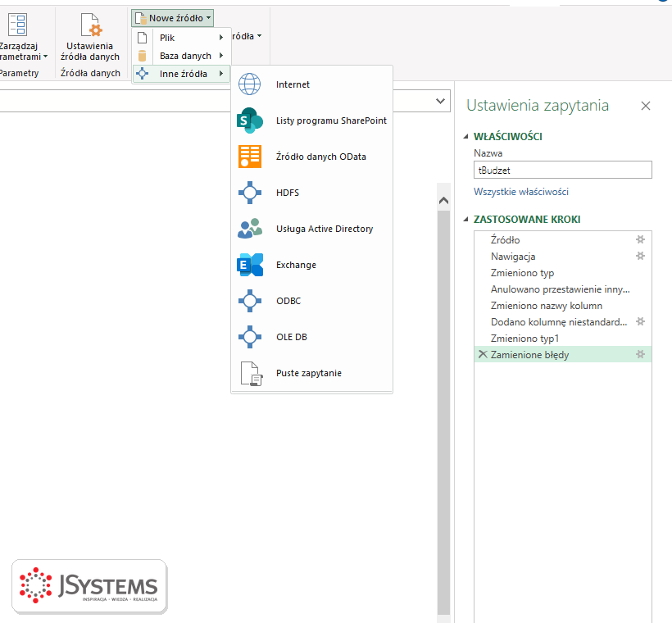Open the Baza danych submenu
This screenshot has width=672, height=623.
181,56
